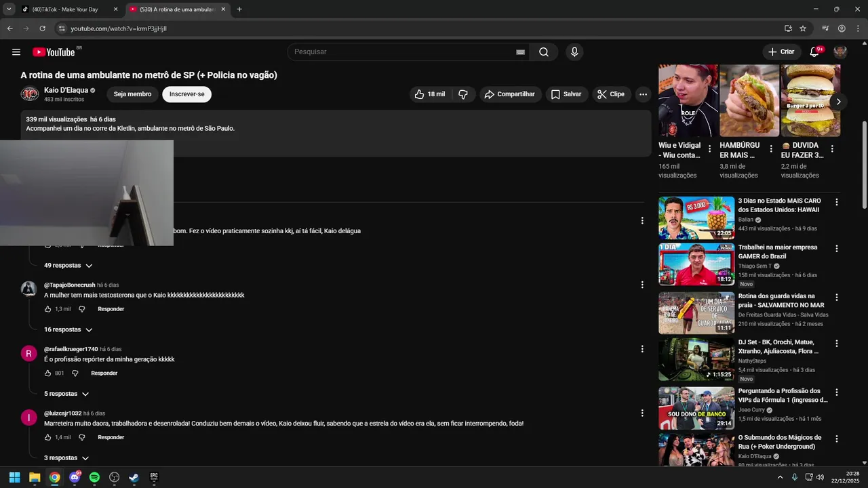The width and height of the screenshot is (868, 488).
Task: Show hidden system tray icons chevron
Action: tap(780, 477)
